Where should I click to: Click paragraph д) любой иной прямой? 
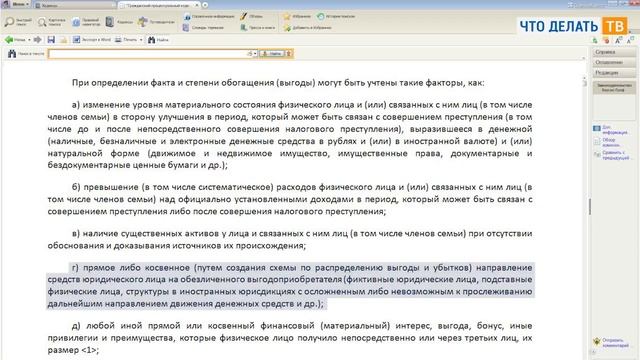click(290, 338)
